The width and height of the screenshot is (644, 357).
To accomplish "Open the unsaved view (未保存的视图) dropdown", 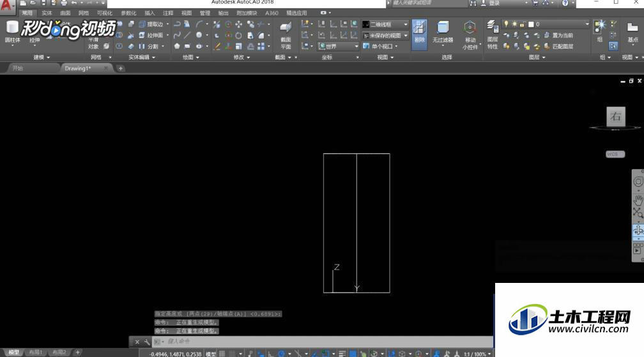I will [x=385, y=35].
